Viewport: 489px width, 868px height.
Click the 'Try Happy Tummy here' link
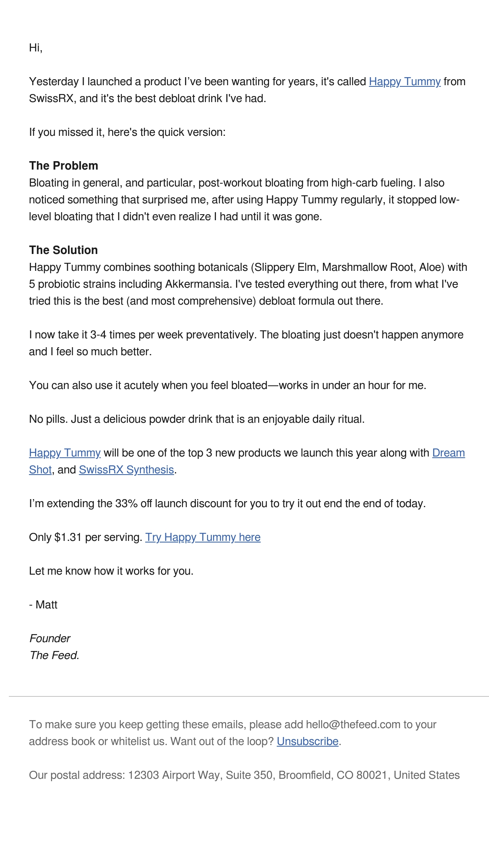203,537
